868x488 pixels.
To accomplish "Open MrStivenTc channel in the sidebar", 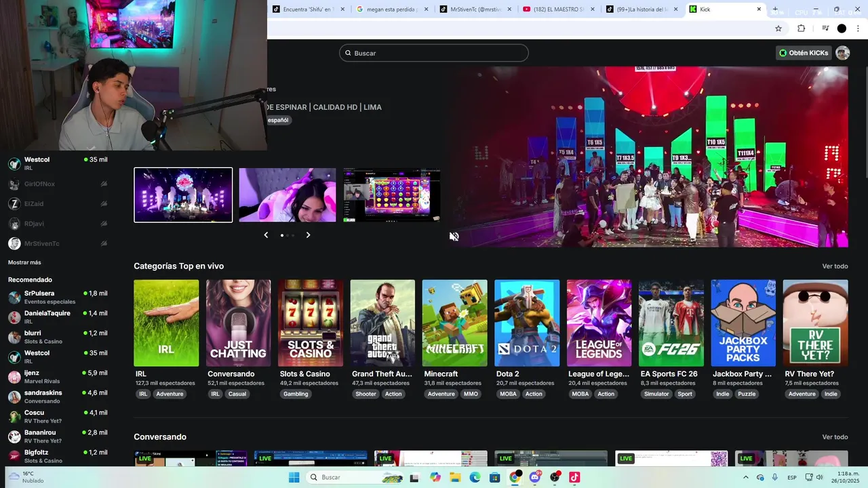I will tap(58, 243).
